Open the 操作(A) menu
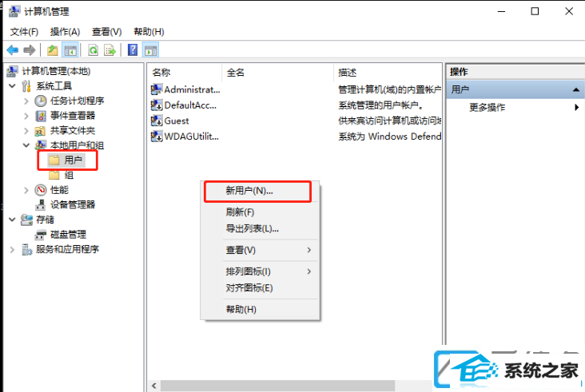Screen dimensions: 585x392 click(x=65, y=32)
